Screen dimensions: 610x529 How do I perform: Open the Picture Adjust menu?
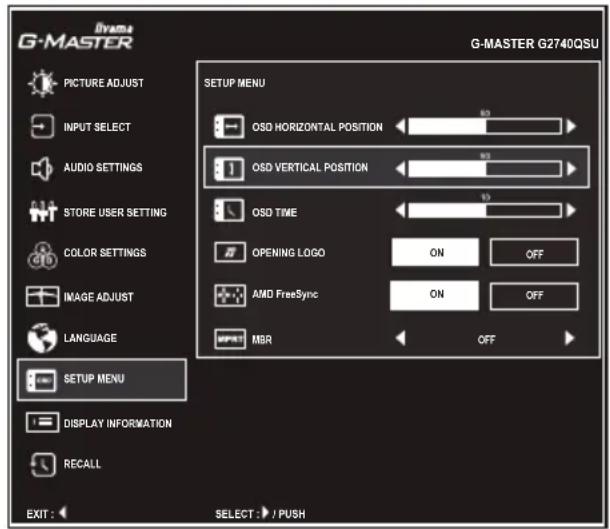103,83
